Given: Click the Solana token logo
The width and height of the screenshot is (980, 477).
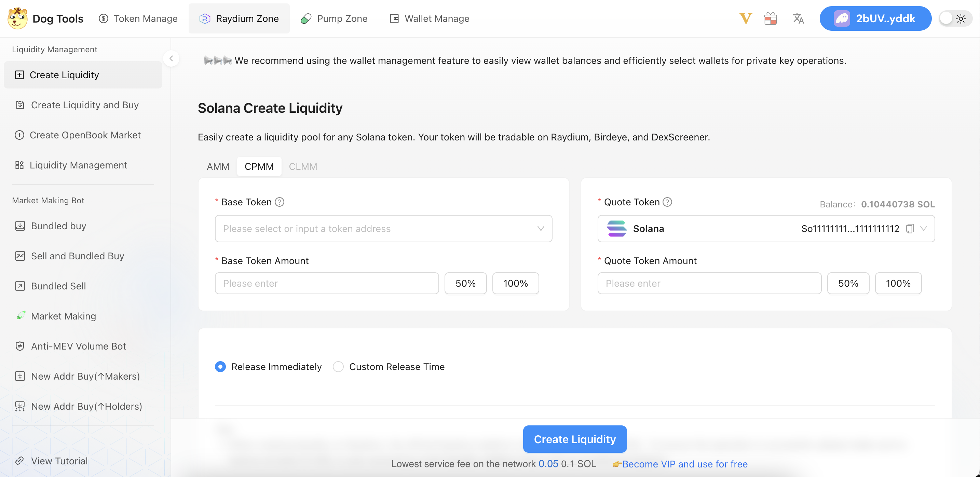Looking at the screenshot, I should pos(616,229).
